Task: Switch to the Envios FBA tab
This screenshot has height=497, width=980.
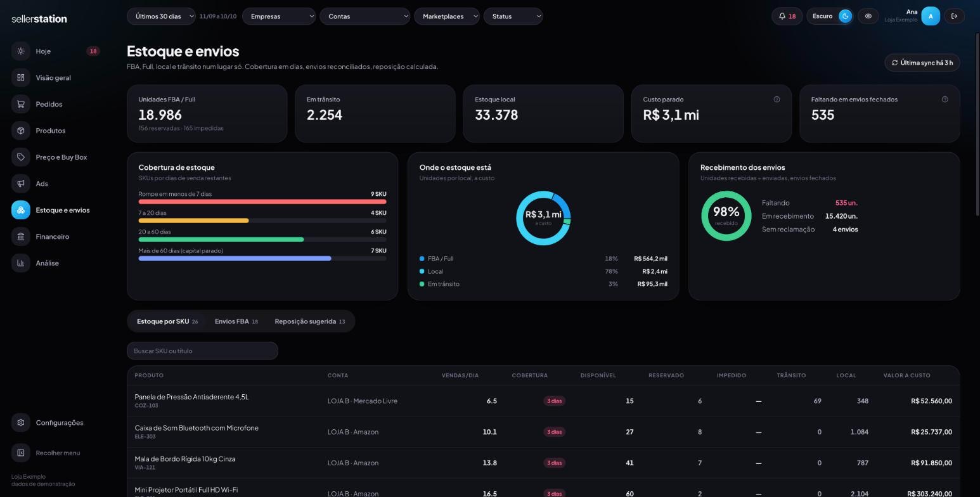Action: (236, 321)
